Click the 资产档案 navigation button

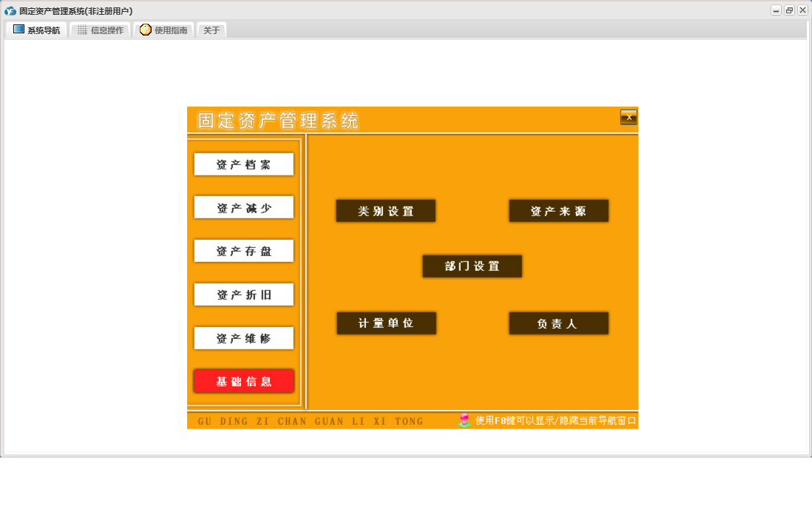click(x=243, y=164)
